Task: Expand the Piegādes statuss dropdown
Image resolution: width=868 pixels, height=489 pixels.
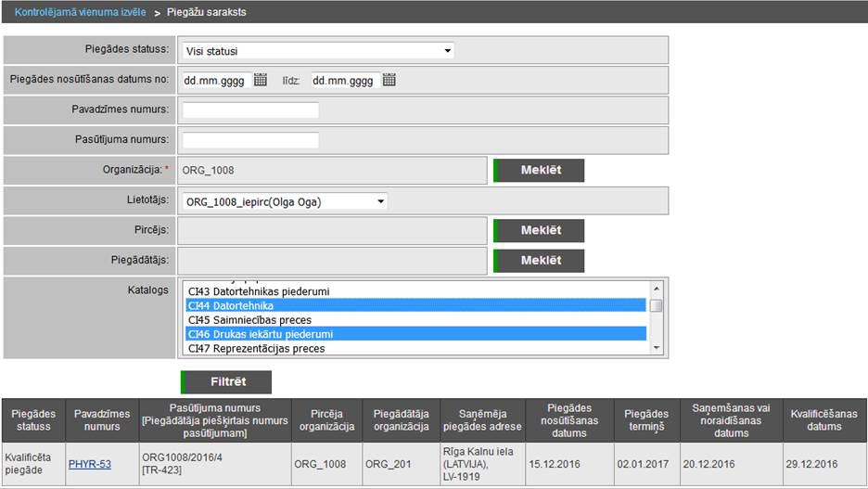Action: pyautogui.click(x=317, y=51)
